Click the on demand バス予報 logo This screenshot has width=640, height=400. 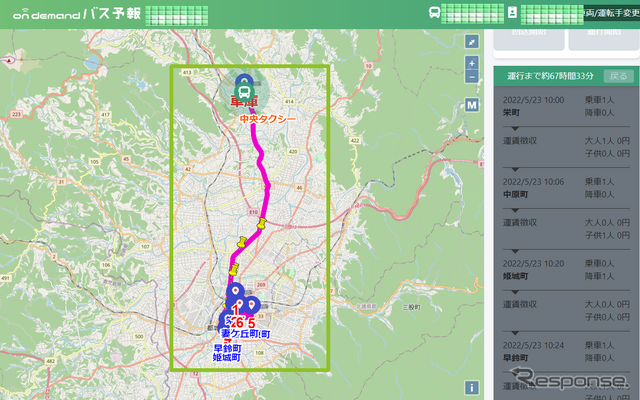77,14
